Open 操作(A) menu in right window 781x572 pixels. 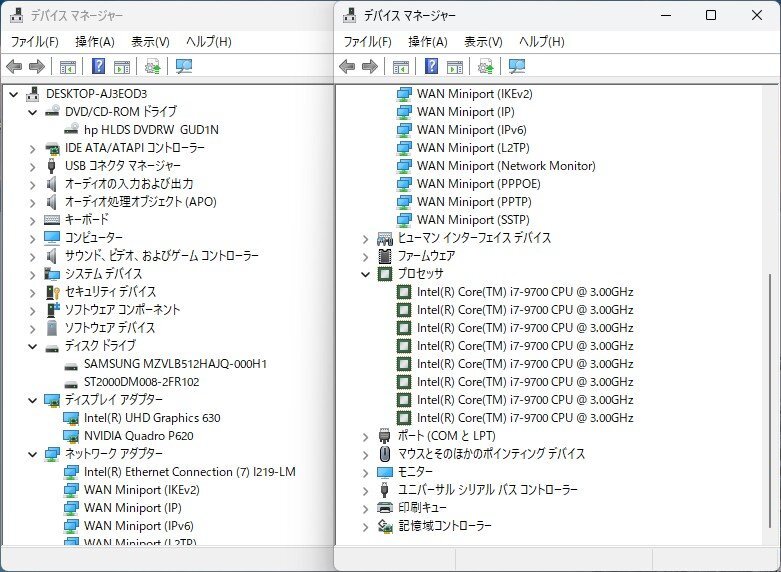(427, 41)
